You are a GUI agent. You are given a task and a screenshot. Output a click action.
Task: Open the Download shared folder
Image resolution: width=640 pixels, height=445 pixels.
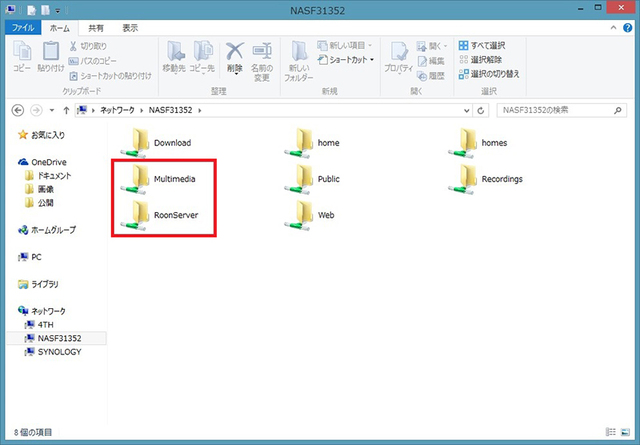point(156,143)
